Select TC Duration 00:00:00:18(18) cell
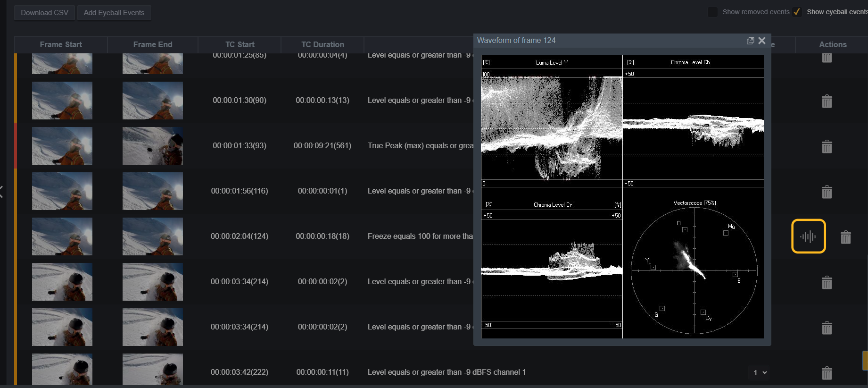Screen dimensions: 868x388 click(322, 236)
